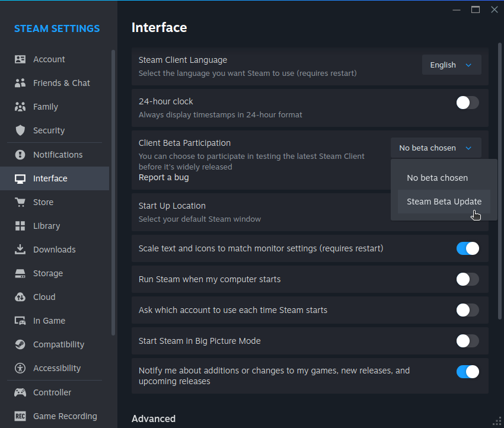The width and height of the screenshot is (504, 428).
Task: Switch to Family settings
Action: click(x=55, y=107)
